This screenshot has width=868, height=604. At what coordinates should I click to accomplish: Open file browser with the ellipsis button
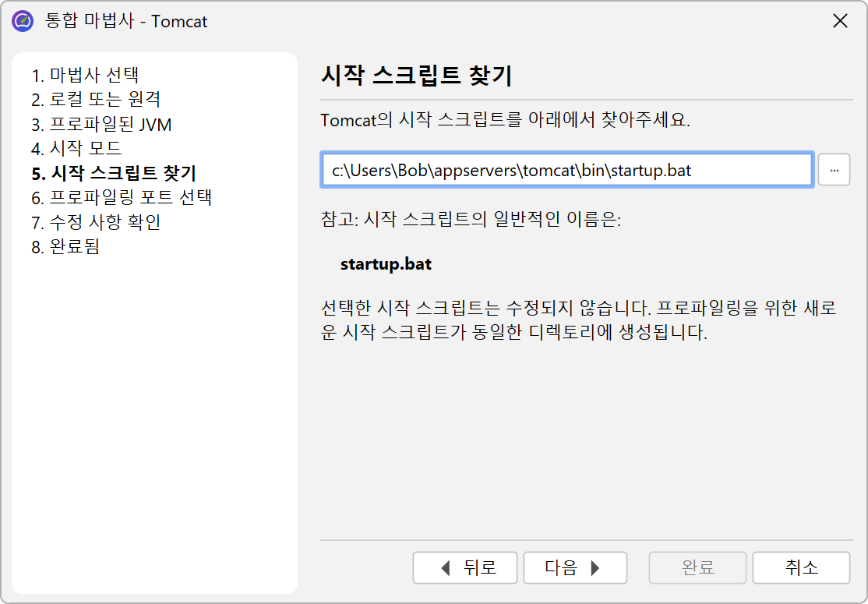(834, 170)
